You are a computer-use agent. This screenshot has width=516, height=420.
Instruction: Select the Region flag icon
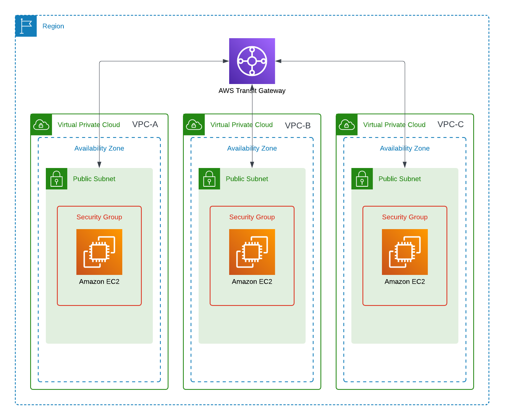[x=26, y=26]
